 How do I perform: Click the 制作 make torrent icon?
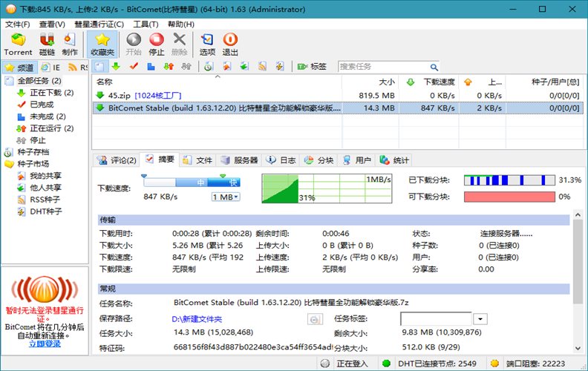(x=70, y=45)
